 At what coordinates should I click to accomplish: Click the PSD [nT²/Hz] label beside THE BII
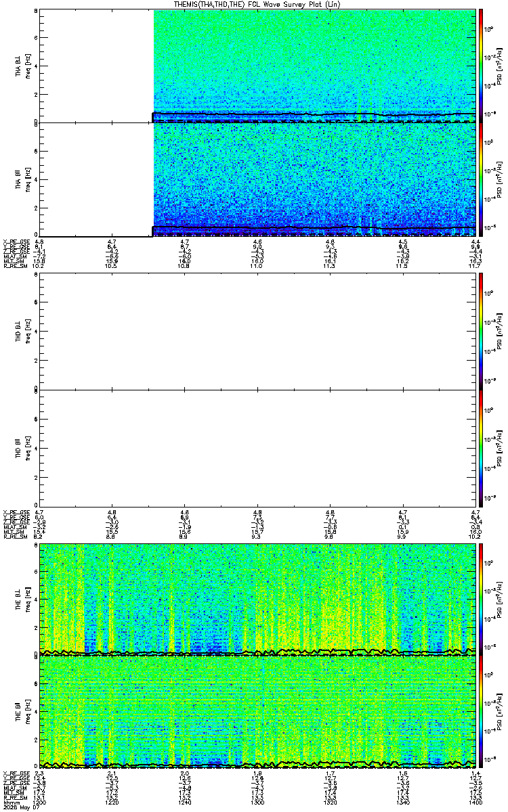[x=499, y=713]
